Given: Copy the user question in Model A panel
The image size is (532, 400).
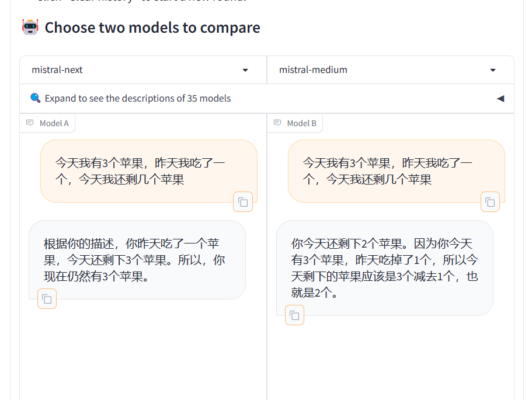Looking at the screenshot, I should 243,202.
